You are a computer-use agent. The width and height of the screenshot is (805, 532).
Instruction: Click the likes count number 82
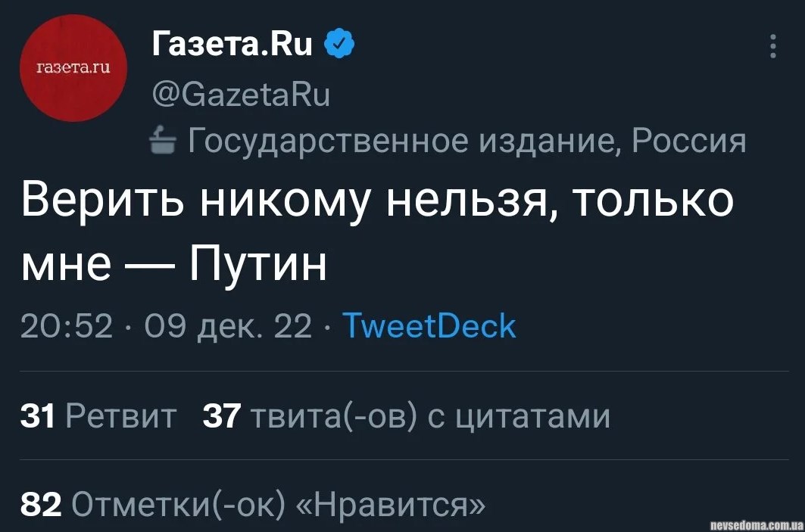[x=40, y=502]
